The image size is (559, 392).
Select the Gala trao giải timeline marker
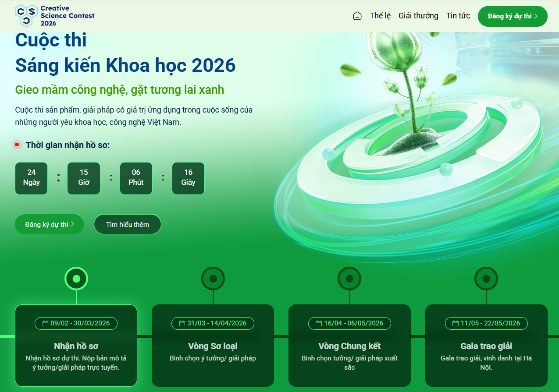[x=486, y=279]
